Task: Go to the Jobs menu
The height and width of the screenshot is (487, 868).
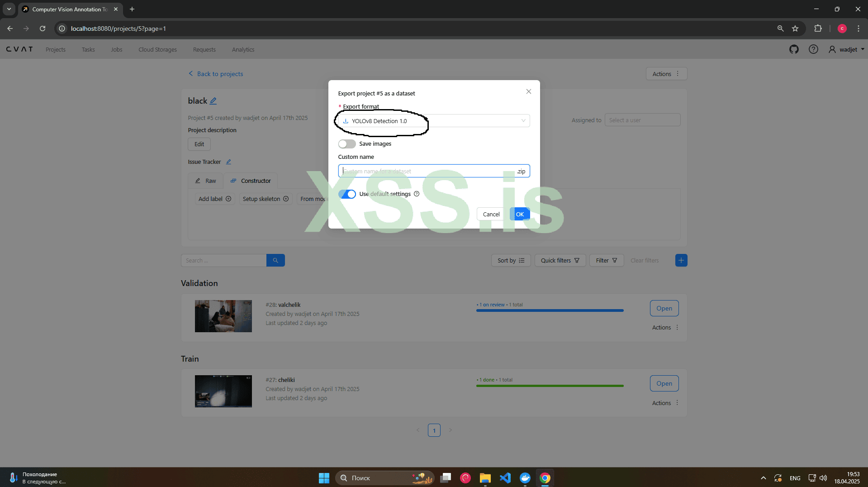Action: click(117, 49)
